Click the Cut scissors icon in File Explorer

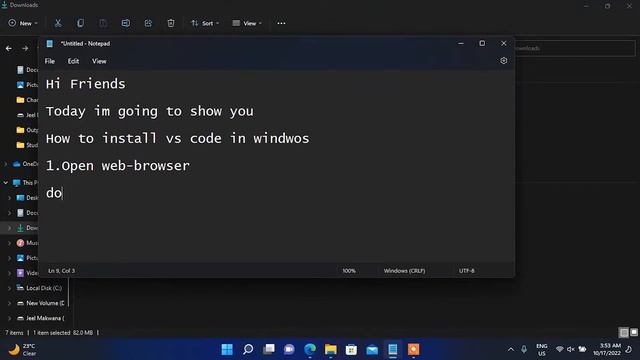tap(58, 23)
